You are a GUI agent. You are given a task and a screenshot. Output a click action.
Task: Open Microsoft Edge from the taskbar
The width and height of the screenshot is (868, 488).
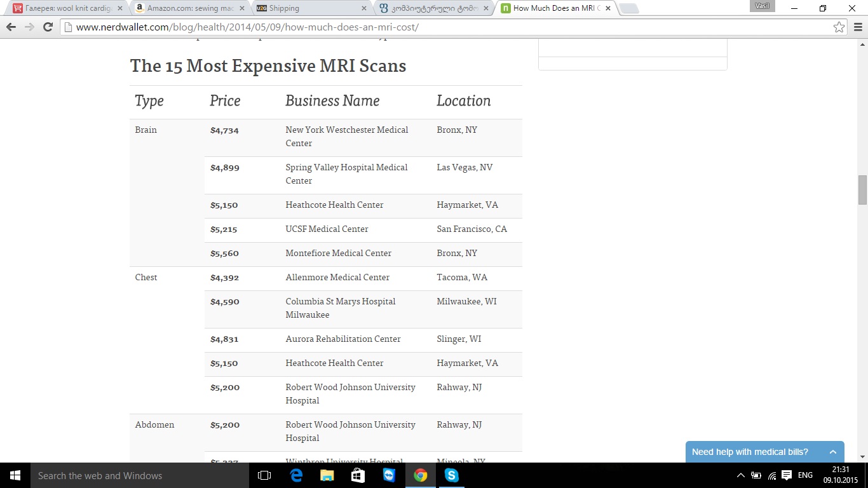(296, 475)
